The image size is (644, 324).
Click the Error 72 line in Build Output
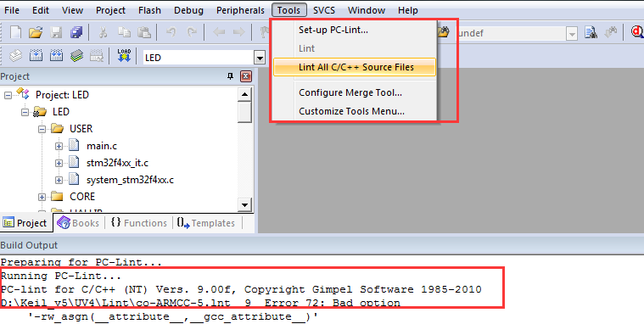[201, 304]
